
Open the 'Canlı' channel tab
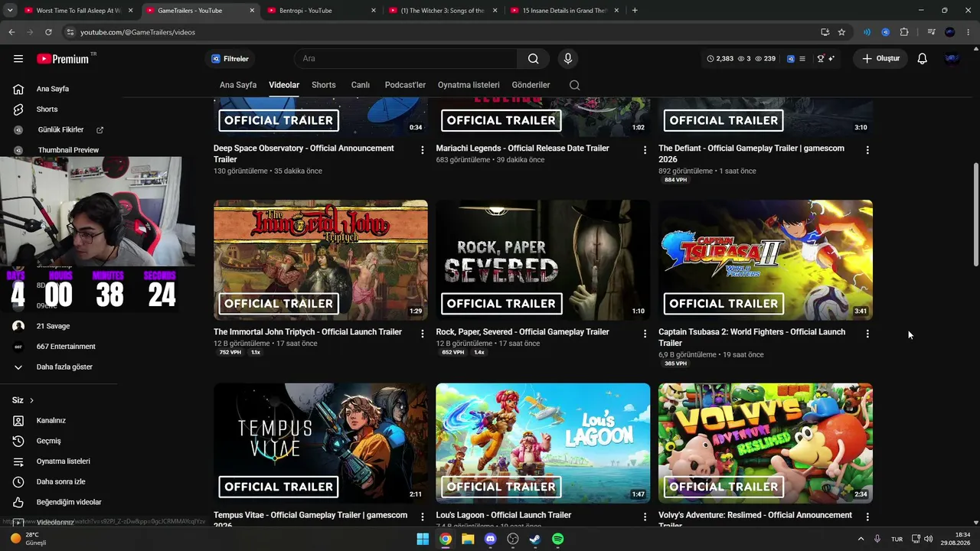(361, 85)
